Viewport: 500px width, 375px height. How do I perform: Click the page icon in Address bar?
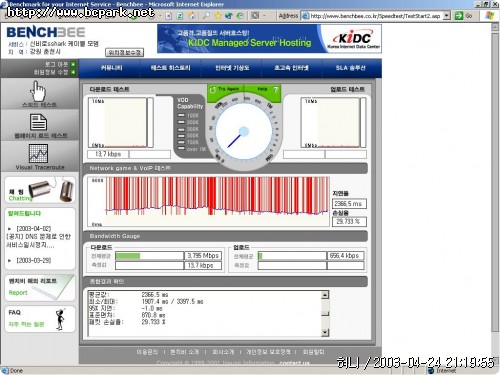click(x=305, y=16)
